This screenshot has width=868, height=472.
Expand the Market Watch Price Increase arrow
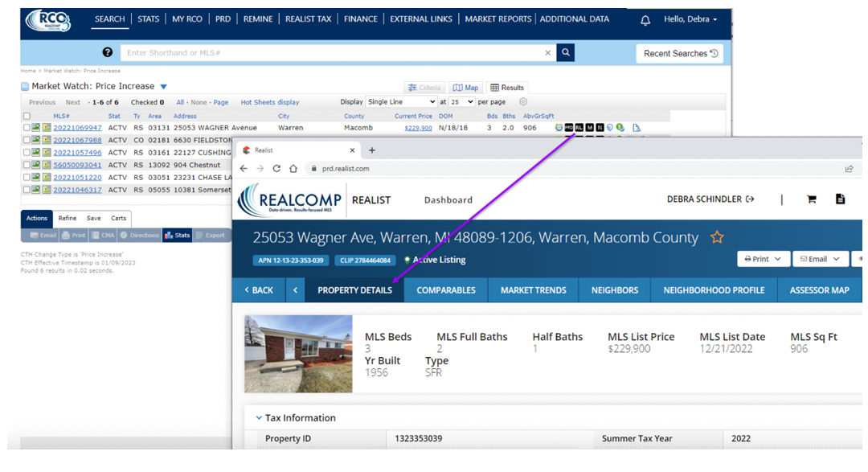pyautogui.click(x=163, y=86)
